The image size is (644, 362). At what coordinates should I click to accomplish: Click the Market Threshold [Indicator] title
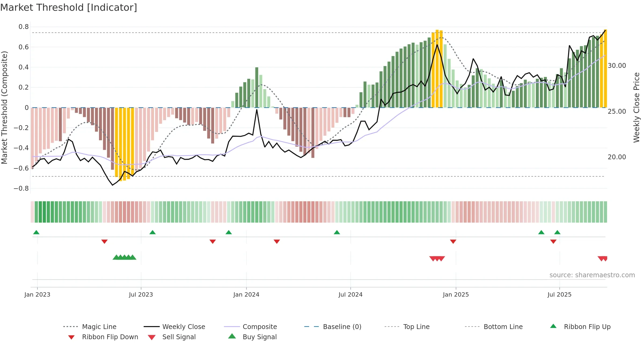pyautogui.click(x=69, y=8)
